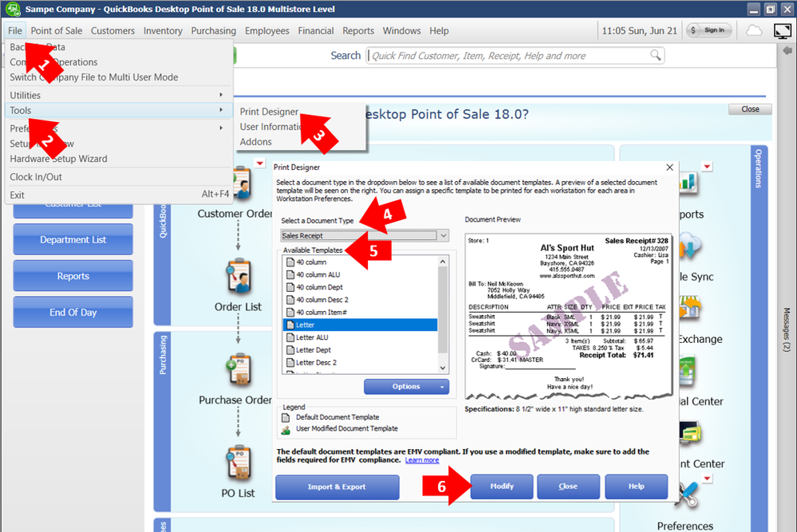The width and height of the screenshot is (797, 532).
Task: Select Exit from File menu
Action: [x=118, y=195]
